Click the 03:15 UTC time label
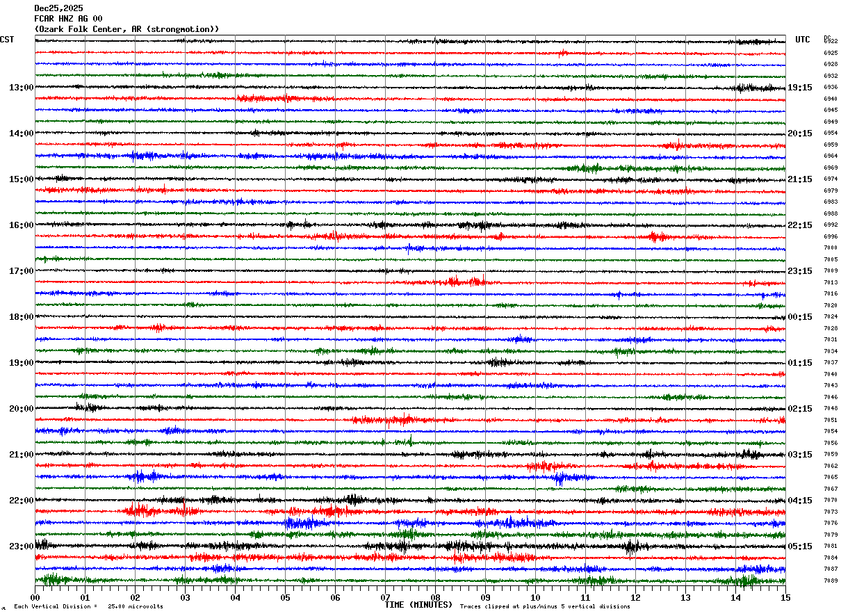The image size is (841, 616). tap(800, 455)
